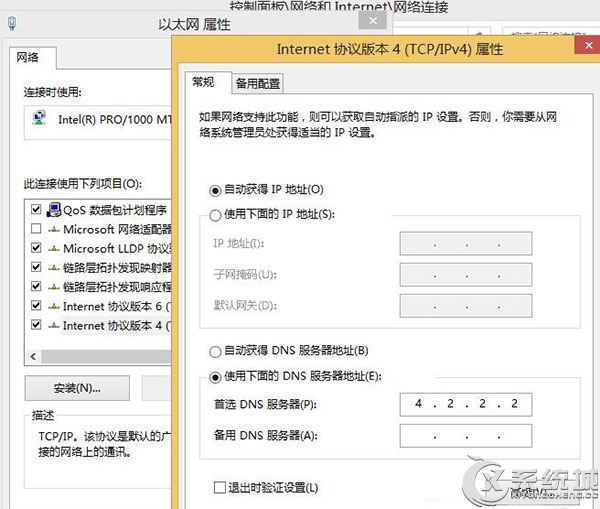Select 使用下面的 IP 地址 radio button

[215, 215]
